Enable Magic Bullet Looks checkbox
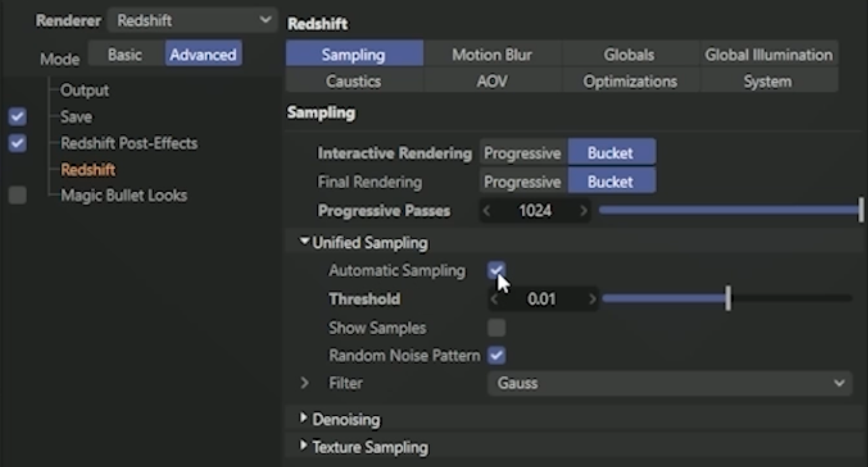The image size is (868, 467). pos(18,195)
